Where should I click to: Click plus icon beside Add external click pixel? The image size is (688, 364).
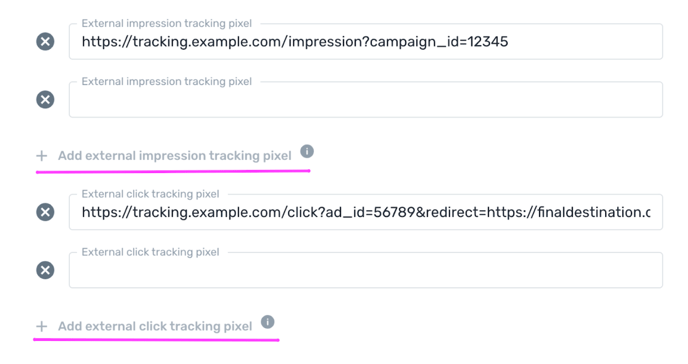click(42, 326)
